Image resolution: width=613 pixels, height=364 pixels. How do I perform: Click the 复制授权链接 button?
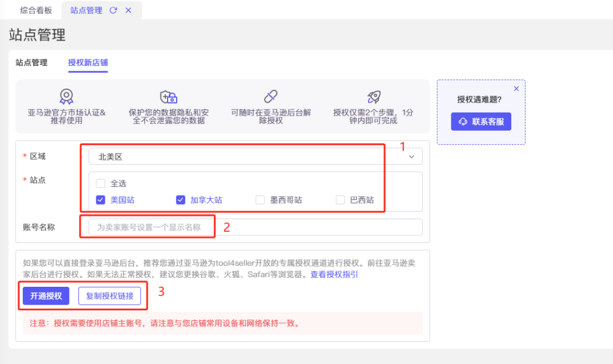110,296
